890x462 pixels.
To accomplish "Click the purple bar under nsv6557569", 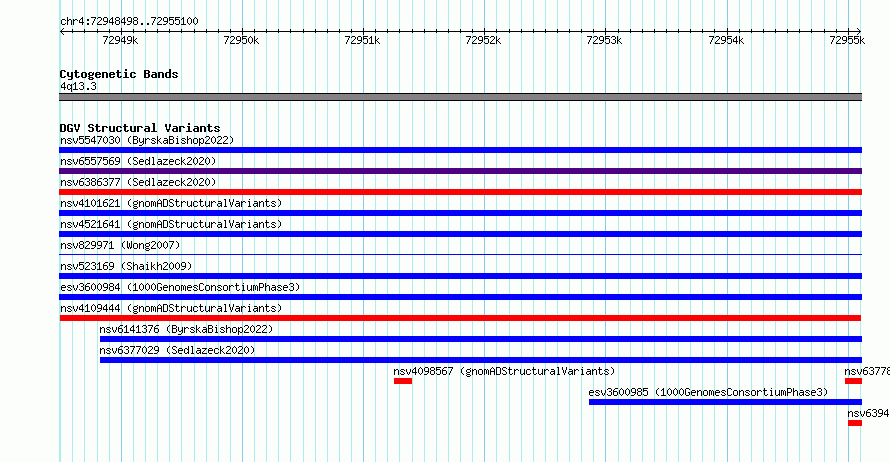I will [460, 171].
